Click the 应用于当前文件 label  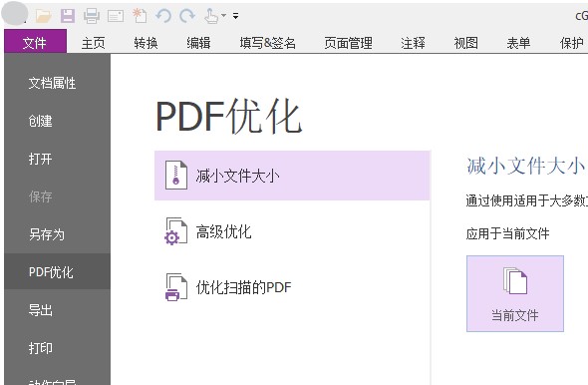(x=507, y=233)
